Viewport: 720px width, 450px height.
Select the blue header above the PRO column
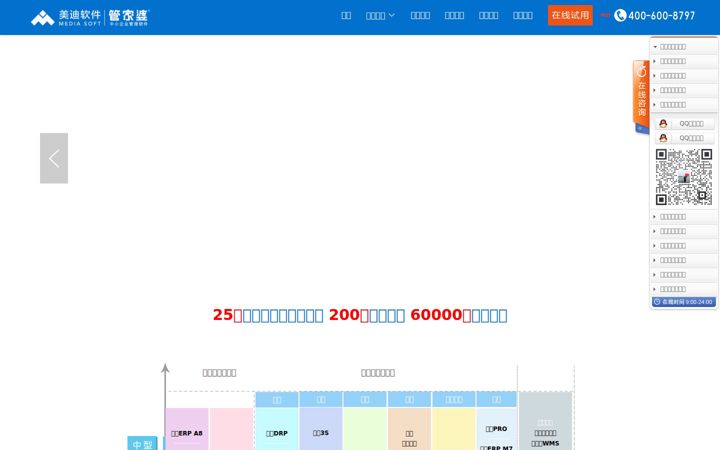coord(496,399)
